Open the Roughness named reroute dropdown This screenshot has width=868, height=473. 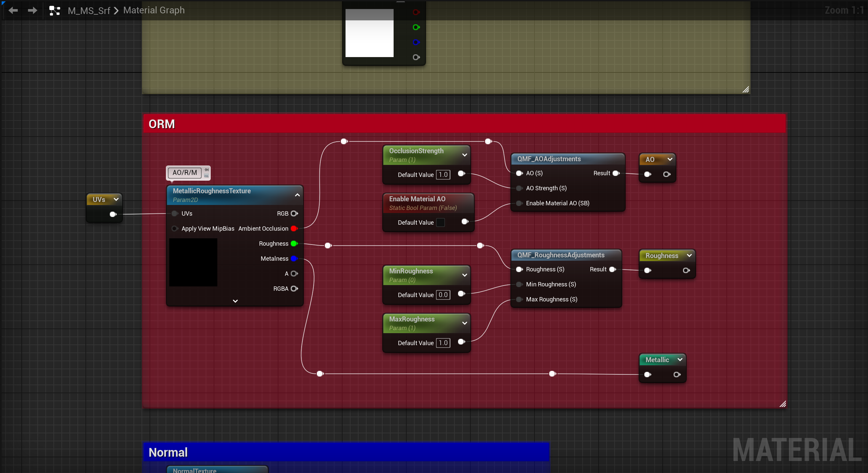pos(689,256)
